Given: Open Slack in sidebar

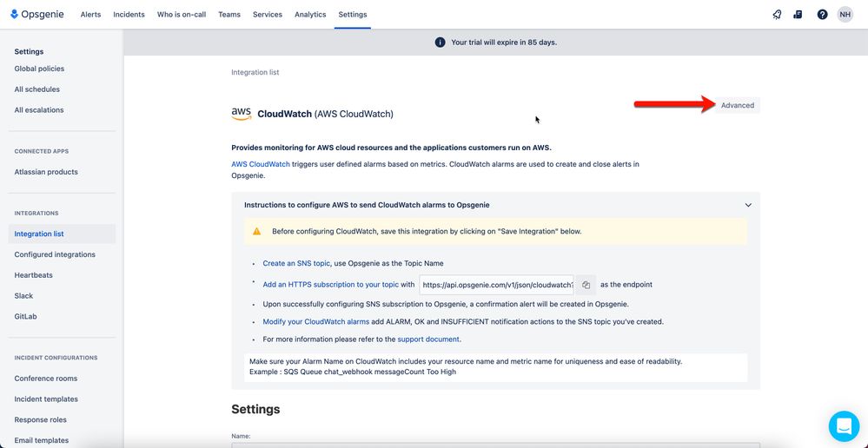Looking at the screenshot, I should (23, 296).
